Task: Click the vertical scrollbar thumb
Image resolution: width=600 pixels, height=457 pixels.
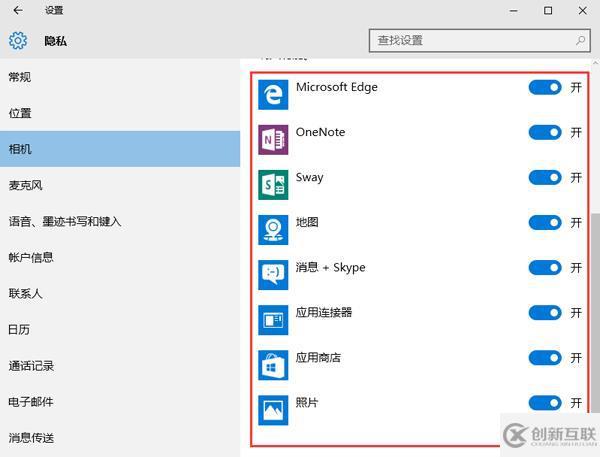Action: coord(595,314)
